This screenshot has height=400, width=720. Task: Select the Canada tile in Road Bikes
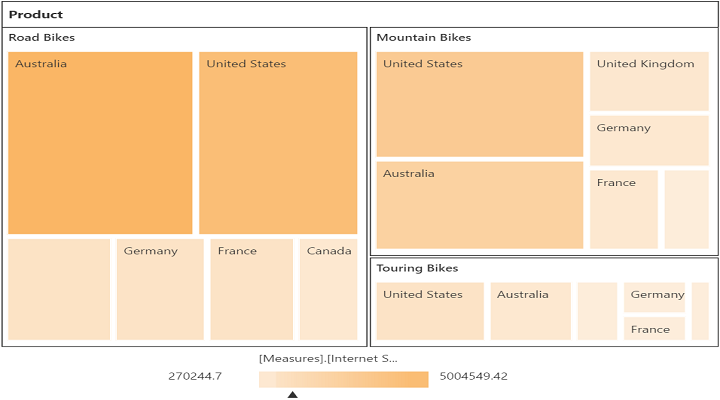pyautogui.click(x=328, y=289)
